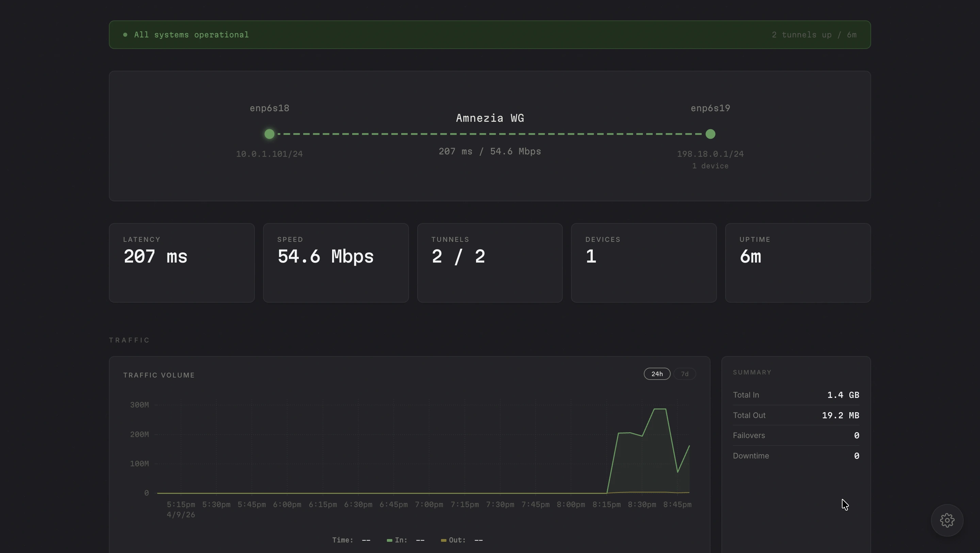Click the 8:15pm x-axis label
This screenshot has width=980, height=553.
pos(606,505)
